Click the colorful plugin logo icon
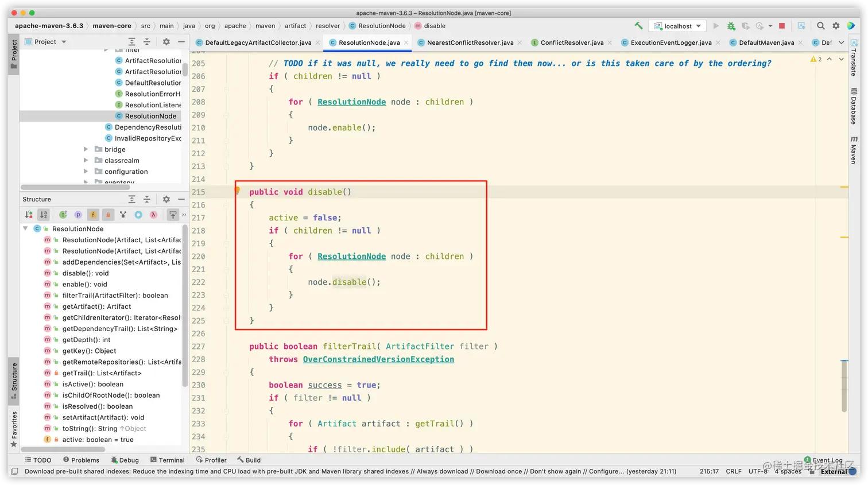868x485 pixels. click(x=851, y=26)
